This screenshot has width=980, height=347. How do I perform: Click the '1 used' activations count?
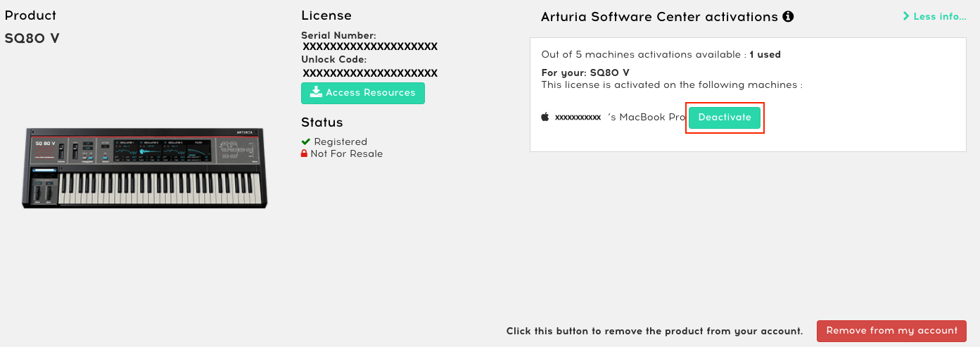point(765,54)
